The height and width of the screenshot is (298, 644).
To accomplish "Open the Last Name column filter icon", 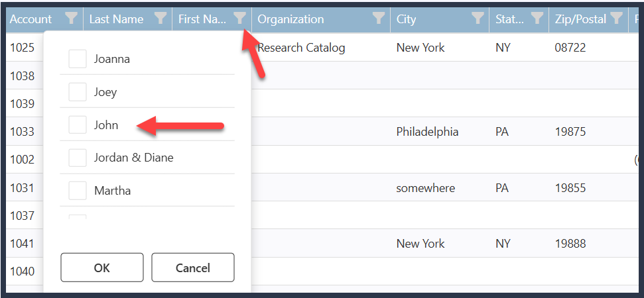I will pos(161,19).
